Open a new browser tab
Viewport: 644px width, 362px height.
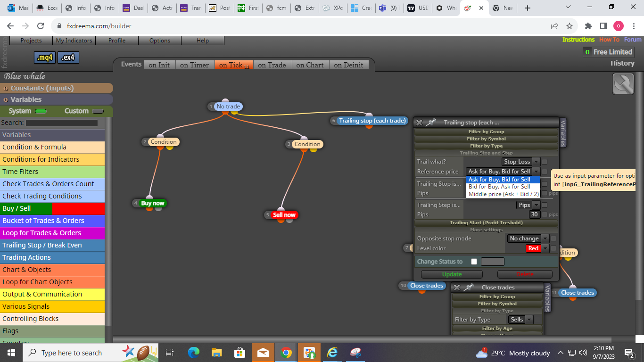pyautogui.click(x=528, y=8)
